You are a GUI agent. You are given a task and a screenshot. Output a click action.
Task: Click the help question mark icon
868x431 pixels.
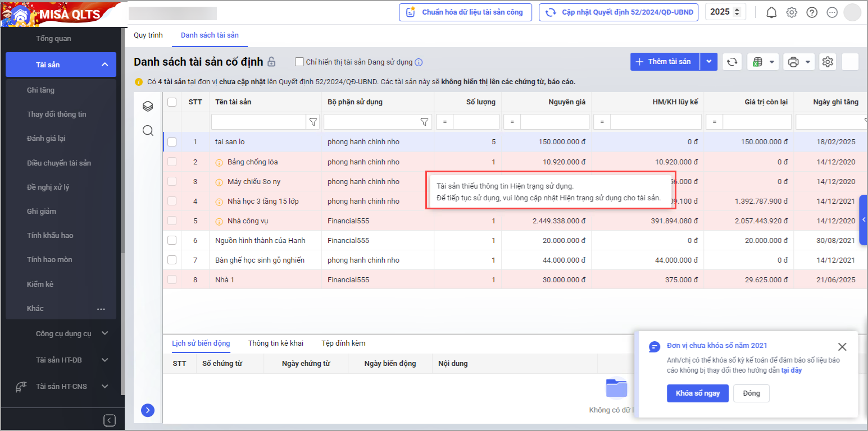[x=812, y=12]
